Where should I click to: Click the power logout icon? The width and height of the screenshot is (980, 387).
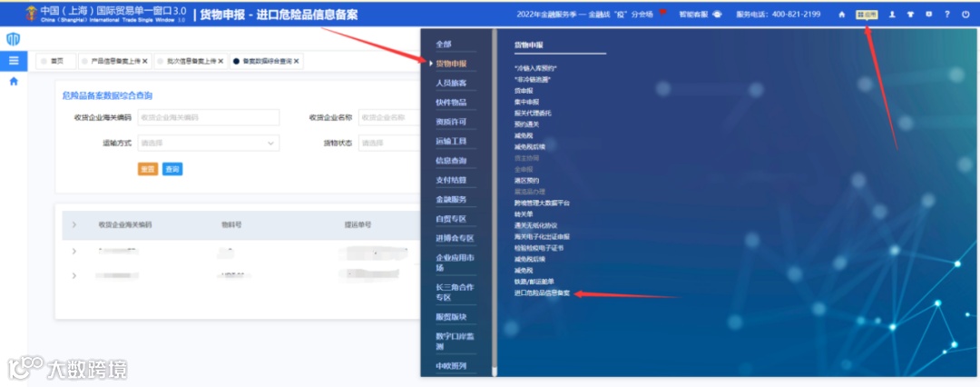965,15
